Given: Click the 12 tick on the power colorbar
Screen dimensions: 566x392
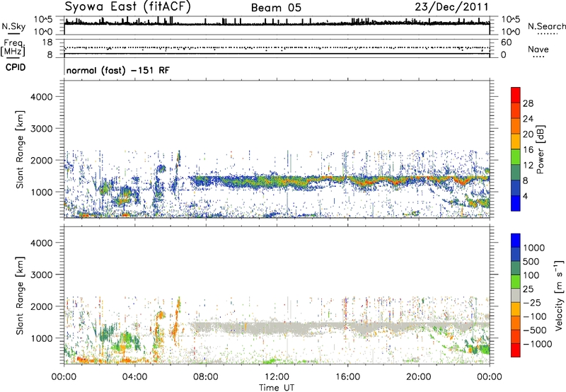Looking at the screenshot, I should [x=528, y=166].
